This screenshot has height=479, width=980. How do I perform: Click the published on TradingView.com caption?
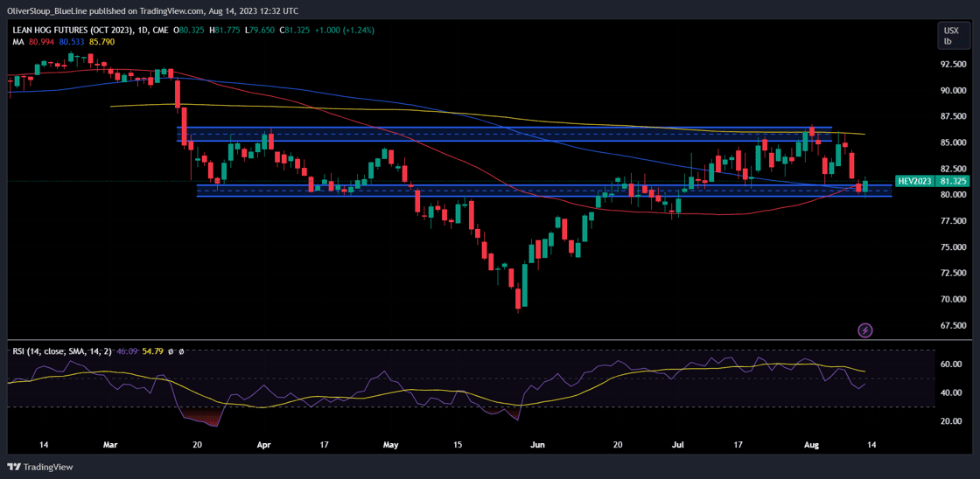point(149,10)
